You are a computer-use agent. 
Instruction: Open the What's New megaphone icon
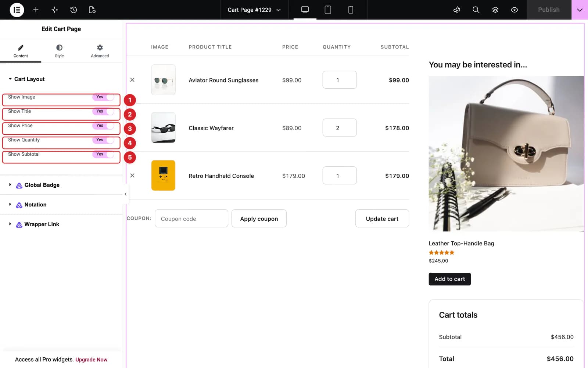coord(457,10)
